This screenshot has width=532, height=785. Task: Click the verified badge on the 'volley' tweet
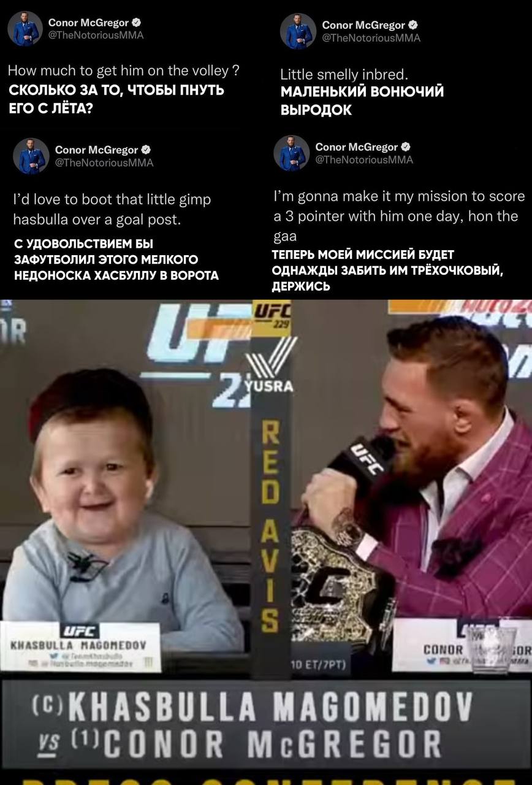[127, 23]
